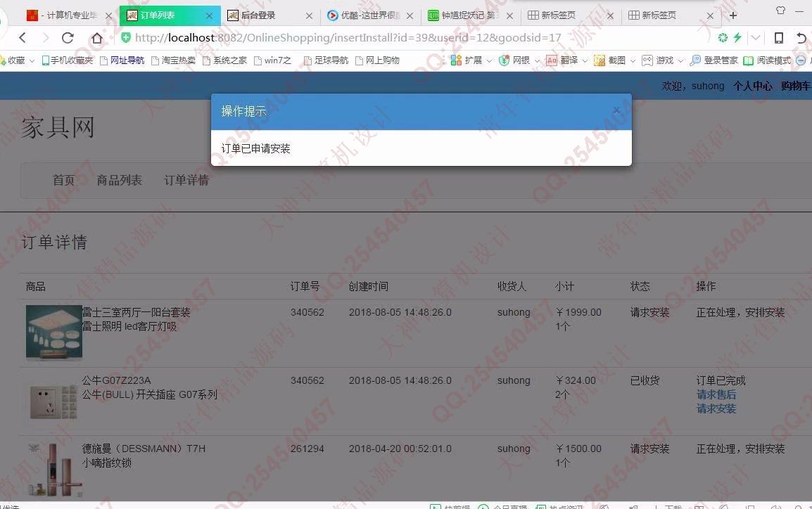This screenshot has width=812, height=509.
Task: Open the 德施曼 fingerprint lock thumbnail
Action: click(54, 470)
